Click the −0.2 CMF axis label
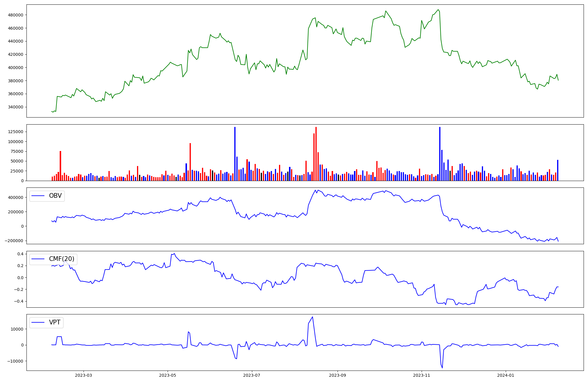 click(x=18, y=289)
